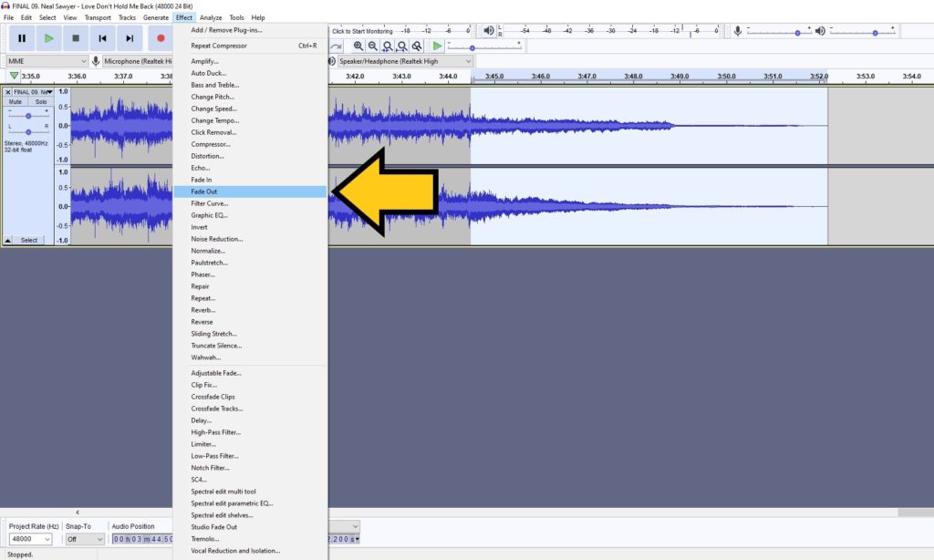The image size is (934, 560).
Task: Click the playback level meter scale
Action: 611,30
